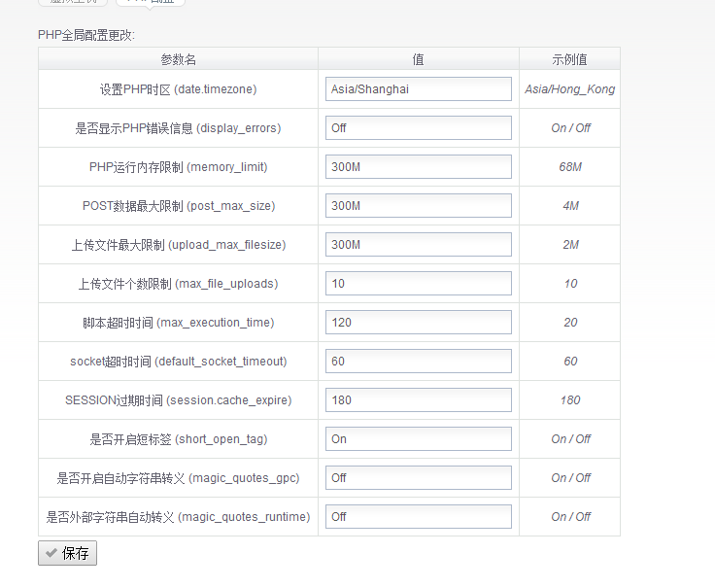Select the default_socket_timeout field
The image size is (715, 588).
pyautogui.click(x=418, y=362)
